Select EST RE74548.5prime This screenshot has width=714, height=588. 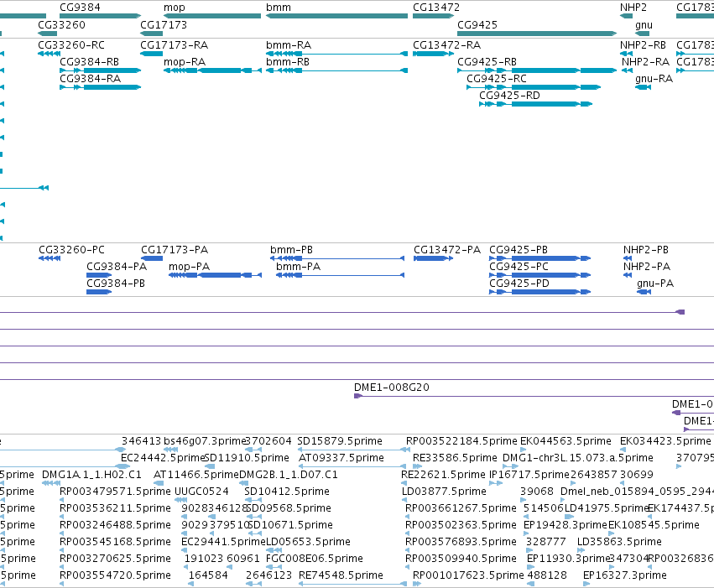pos(341,575)
